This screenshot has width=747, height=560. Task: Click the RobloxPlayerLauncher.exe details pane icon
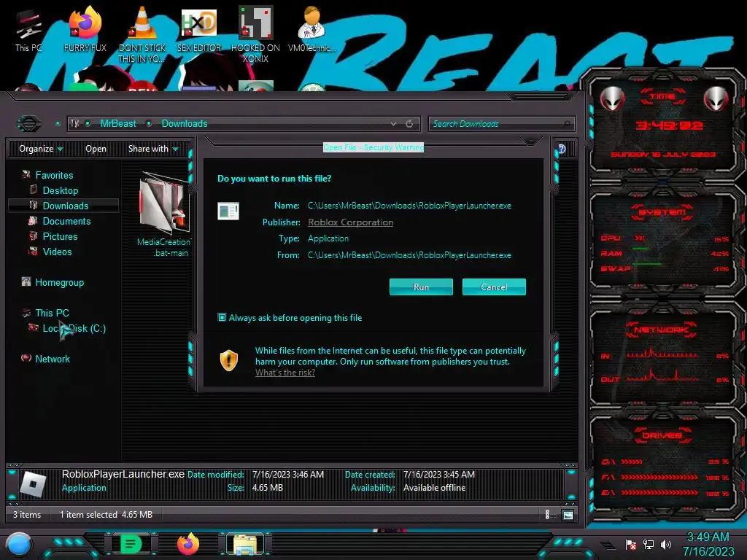tap(33, 484)
